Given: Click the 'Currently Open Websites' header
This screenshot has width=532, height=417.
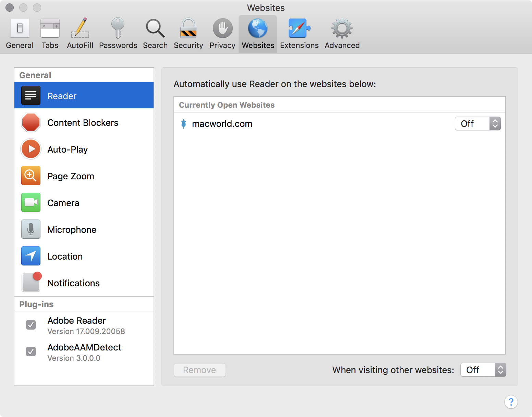Looking at the screenshot, I should click(x=227, y=105).
